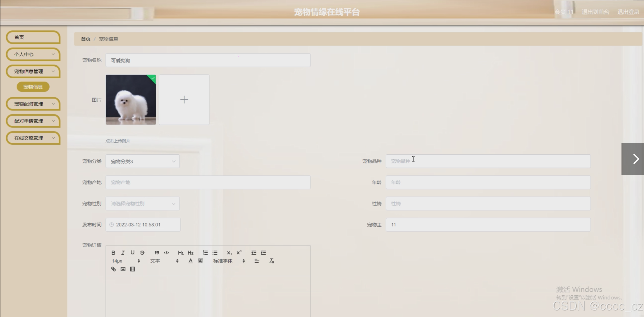This screenshot has height=317, width=644.
Task: Insert a video in the editor
Action: 133,269
